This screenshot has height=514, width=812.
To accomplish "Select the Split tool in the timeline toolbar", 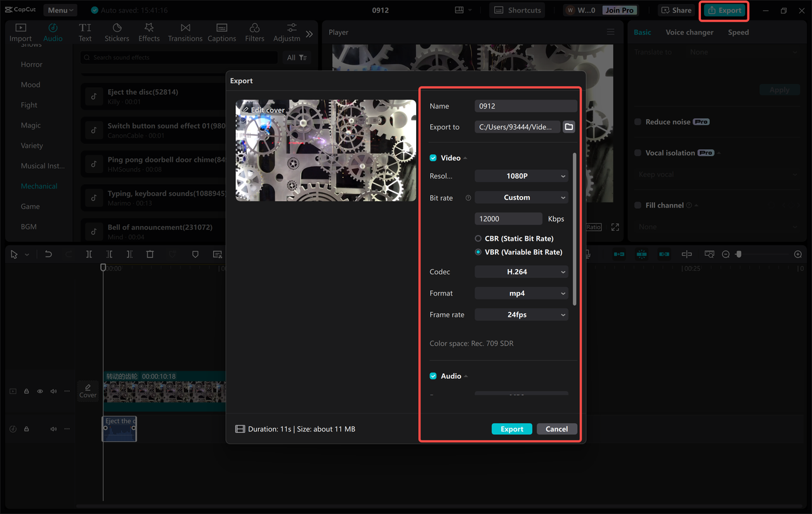I will (x=89, y=254).
